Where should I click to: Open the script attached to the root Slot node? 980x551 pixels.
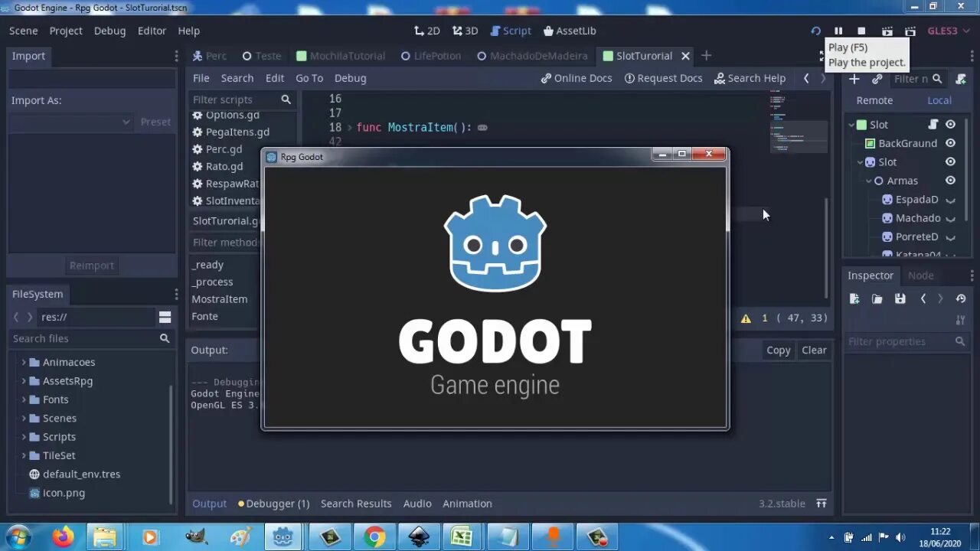click(933, 125)
